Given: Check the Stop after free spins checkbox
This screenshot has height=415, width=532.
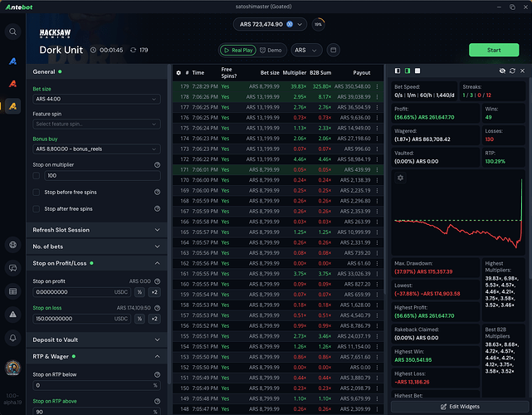Looking at the screenshot, I should click(x=36, y=209).
